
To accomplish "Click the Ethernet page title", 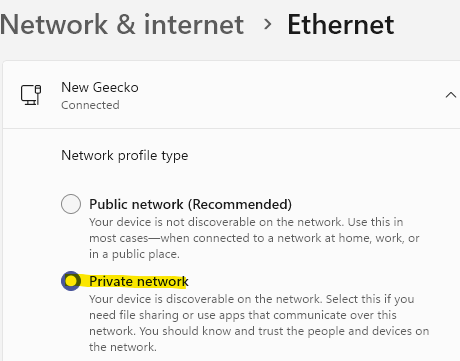I will click(341, 24).
